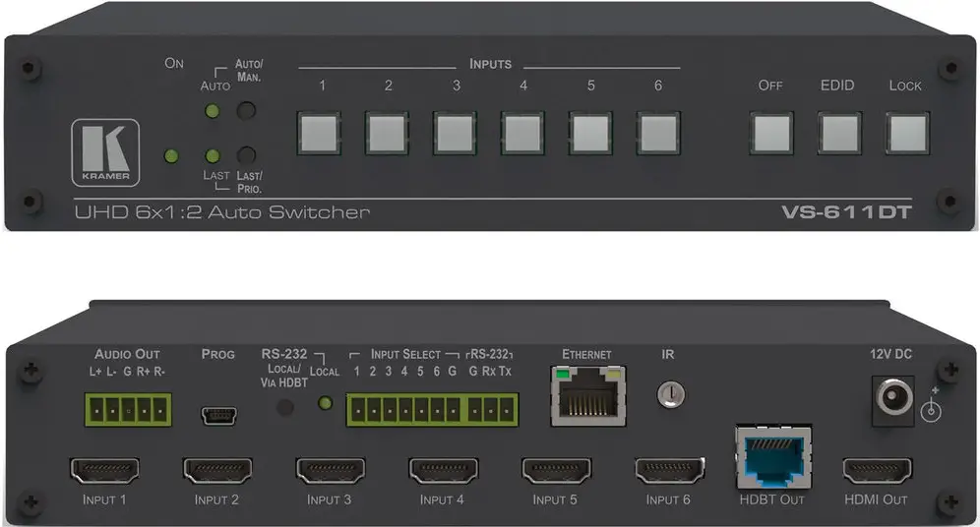Toggle the Last/Prio. mode button

[x=246, y=155]
